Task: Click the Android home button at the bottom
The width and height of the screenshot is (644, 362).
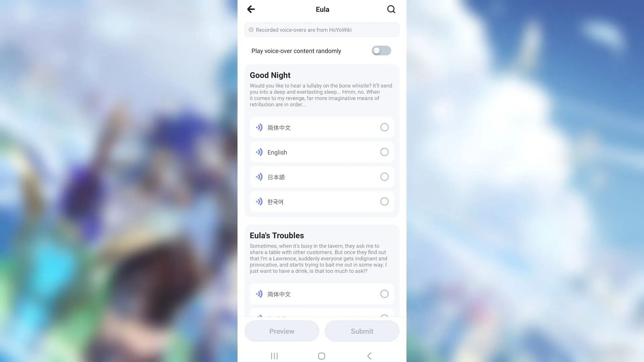Action: coord(322,356)
